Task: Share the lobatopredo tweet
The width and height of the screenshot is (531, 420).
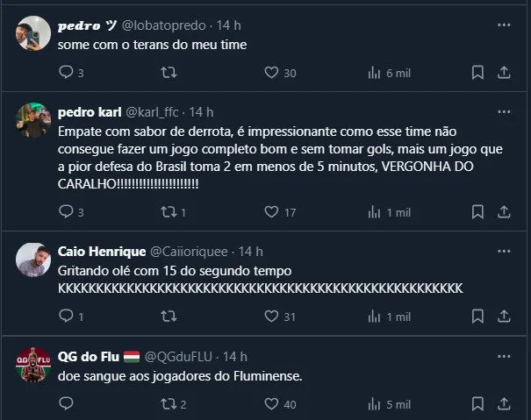Action: click(x=505, y=73)
